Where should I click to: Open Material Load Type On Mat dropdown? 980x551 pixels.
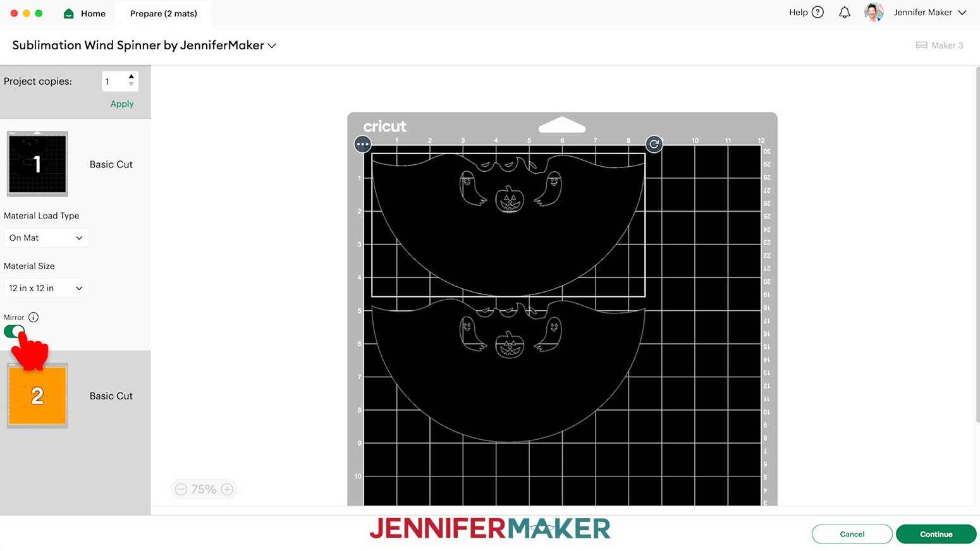coord(46,238)
